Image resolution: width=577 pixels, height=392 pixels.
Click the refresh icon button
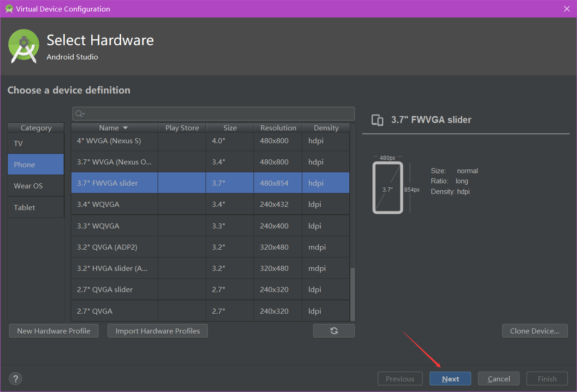click(334, 331)
